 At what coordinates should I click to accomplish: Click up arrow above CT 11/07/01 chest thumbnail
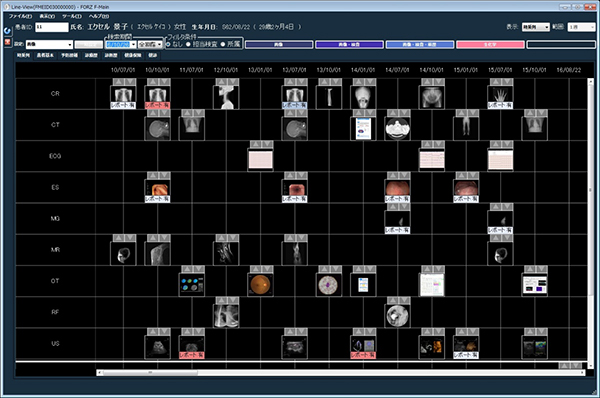tap(186, 113)
